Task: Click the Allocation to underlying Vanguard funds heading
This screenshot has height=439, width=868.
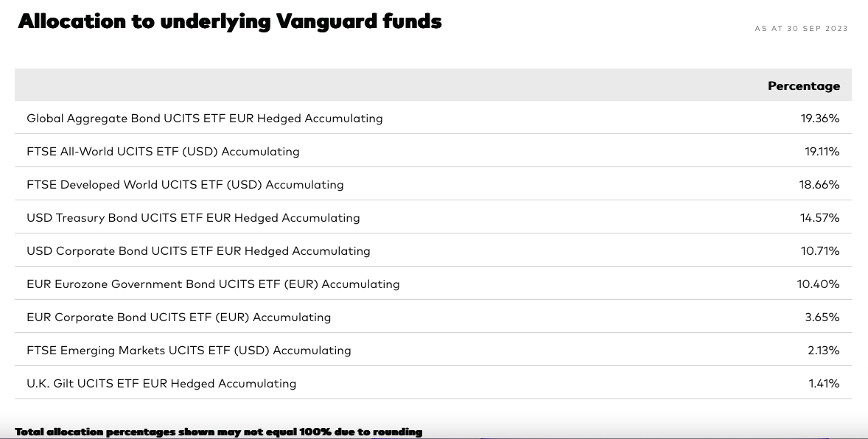Action: [230, 21]
